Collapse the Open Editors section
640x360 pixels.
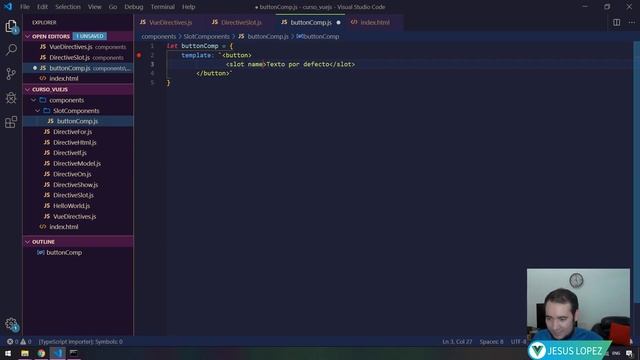pyautogui.click(x=28, y=36)
